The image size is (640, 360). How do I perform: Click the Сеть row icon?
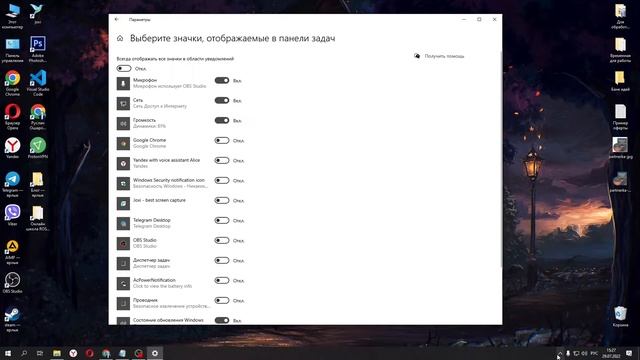123,103
